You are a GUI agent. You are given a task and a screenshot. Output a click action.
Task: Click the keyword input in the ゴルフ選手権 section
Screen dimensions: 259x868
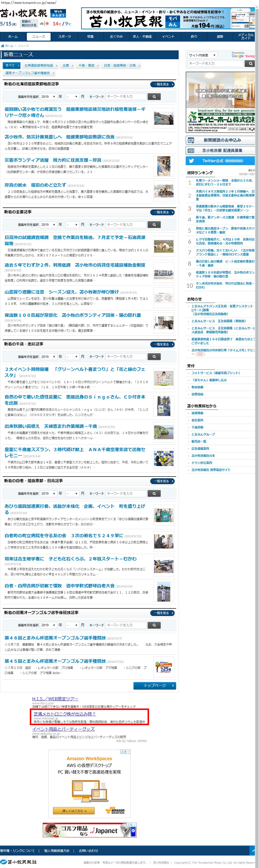[x=126, y=625]
